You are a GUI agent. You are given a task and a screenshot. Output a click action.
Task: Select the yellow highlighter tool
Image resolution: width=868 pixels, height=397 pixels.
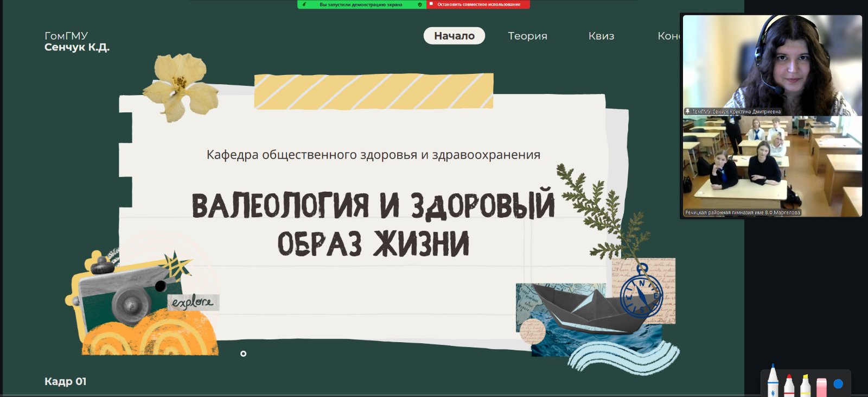pos(805,385)
